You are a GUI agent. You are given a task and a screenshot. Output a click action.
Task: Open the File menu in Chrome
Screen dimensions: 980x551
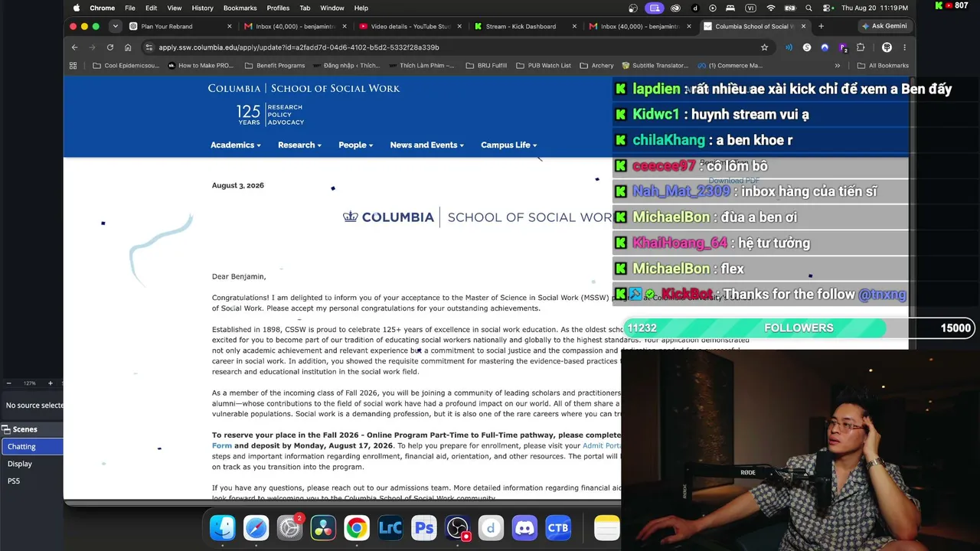tap(130, 8)
